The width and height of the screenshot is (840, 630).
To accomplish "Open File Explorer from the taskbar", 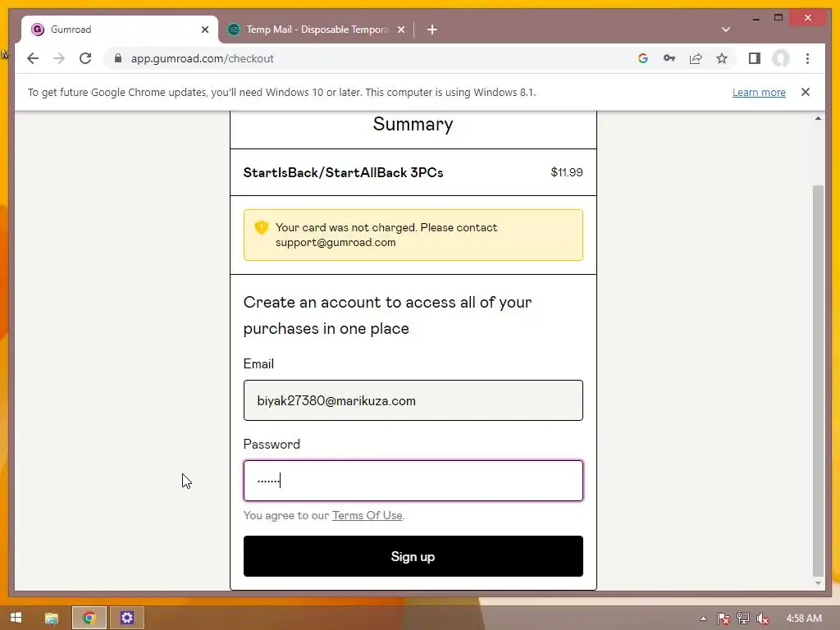I will click(52, 619).
